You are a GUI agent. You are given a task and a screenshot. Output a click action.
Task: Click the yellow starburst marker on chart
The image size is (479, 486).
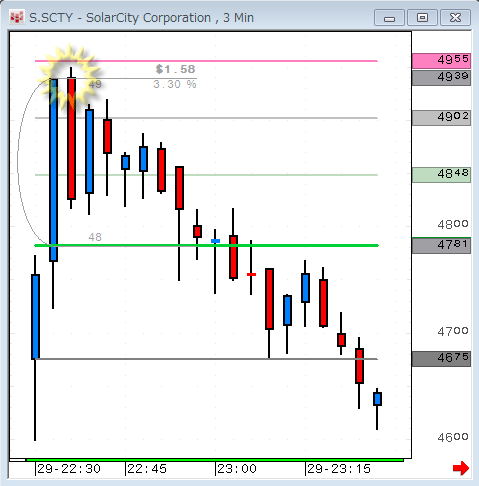tap(69, 77)
